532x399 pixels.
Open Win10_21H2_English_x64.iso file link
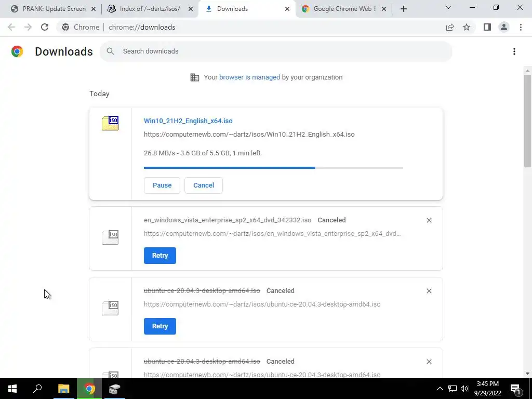pyautogui.click(x=188, y=121)
